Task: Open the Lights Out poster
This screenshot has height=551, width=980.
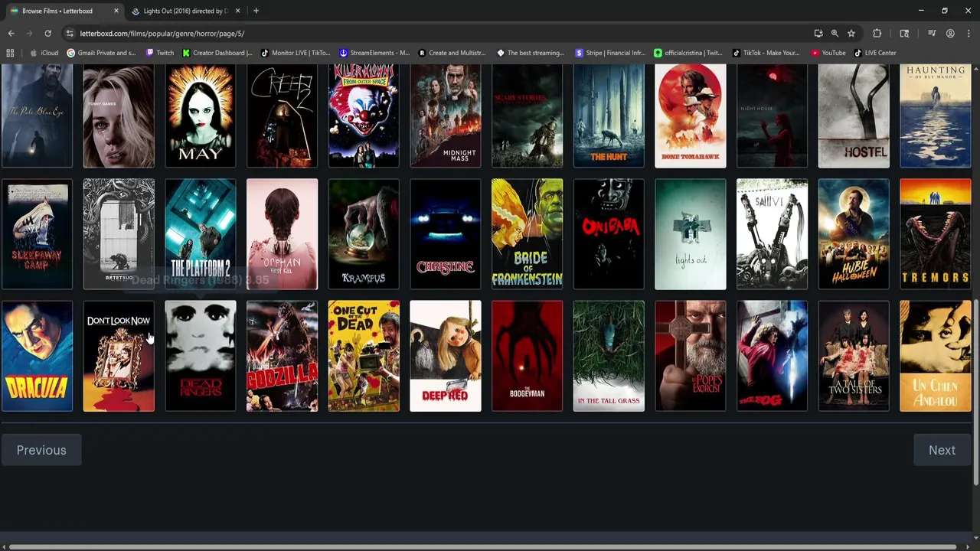Action: coord(691,234)
